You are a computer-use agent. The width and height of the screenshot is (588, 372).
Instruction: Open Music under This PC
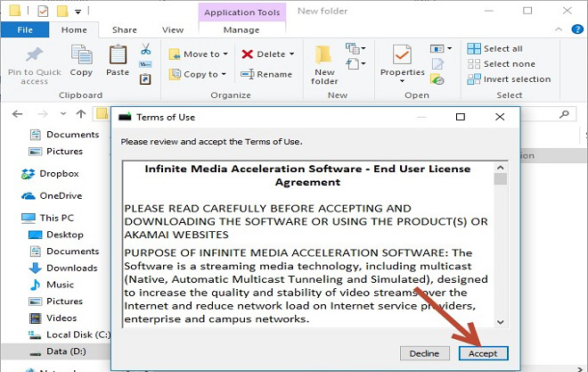(x=52, y=285)
